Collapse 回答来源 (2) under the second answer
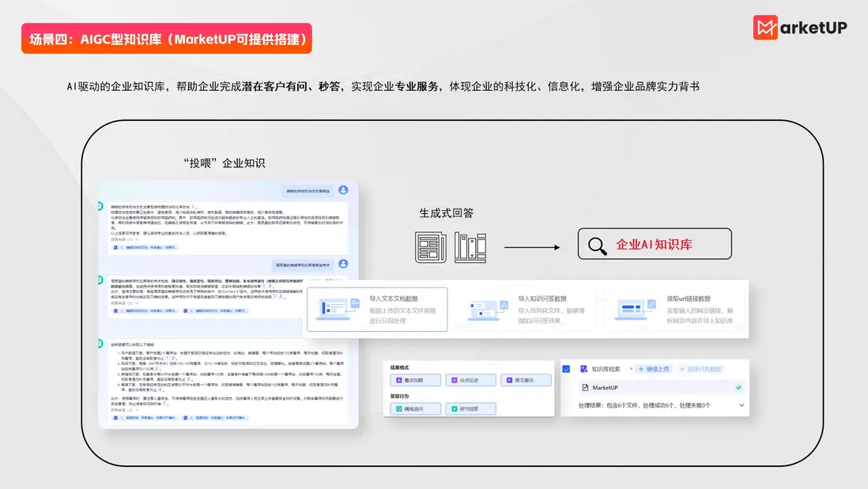This screenshot has width=868, height=489. (x=124, y=303)
